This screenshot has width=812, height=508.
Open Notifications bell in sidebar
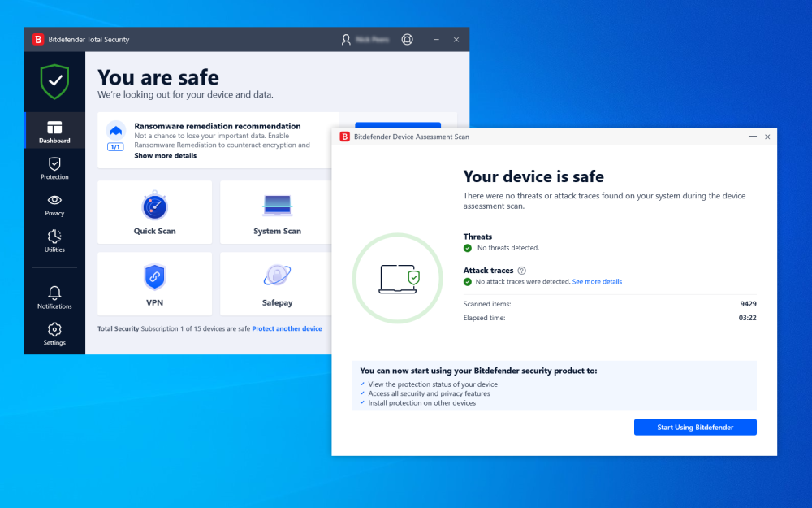[54, 297]
